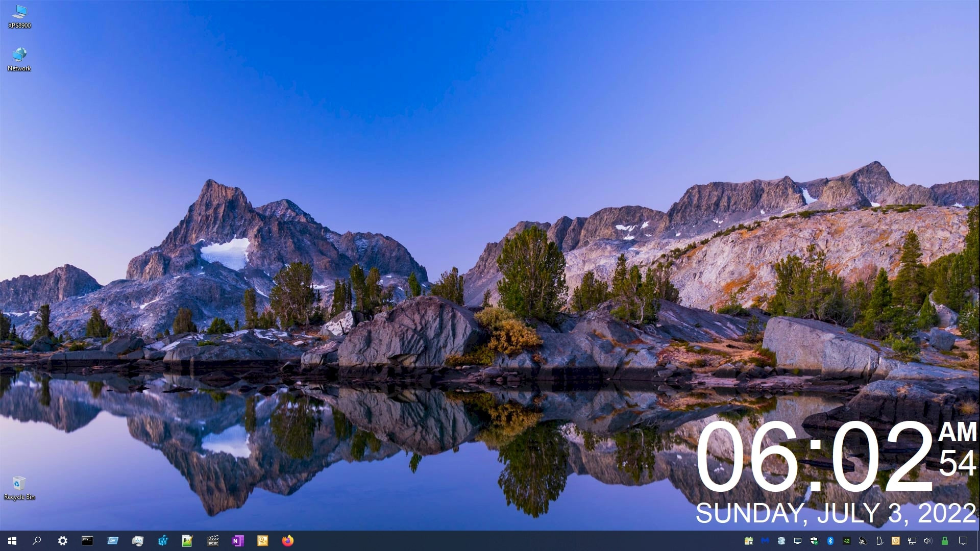Open Bluetooth tray icon

click(830, 541)
